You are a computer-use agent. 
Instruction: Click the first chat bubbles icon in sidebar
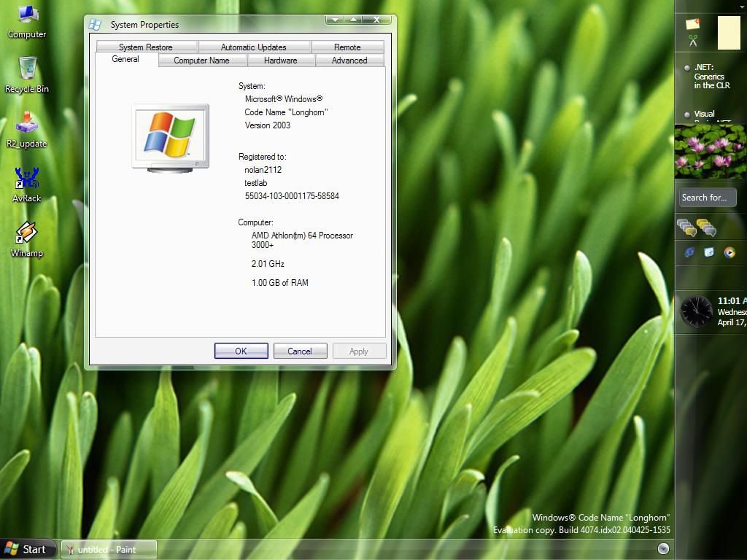[686, 227]
